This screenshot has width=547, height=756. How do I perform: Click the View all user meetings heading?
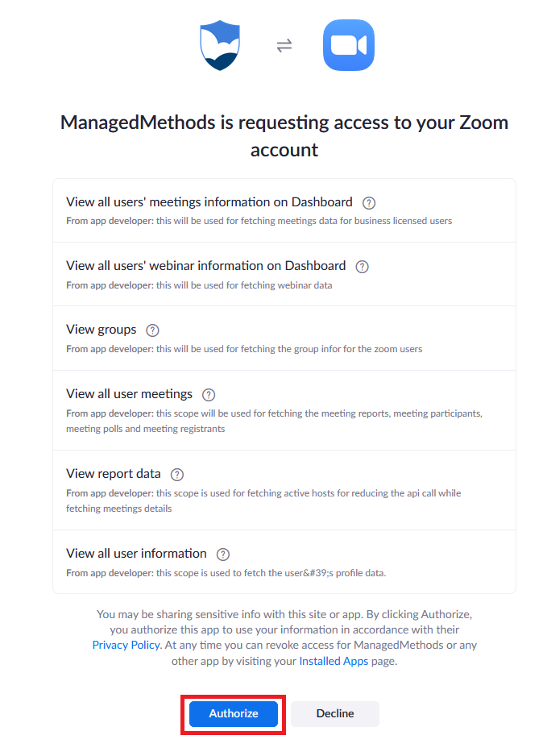[129, 394]
